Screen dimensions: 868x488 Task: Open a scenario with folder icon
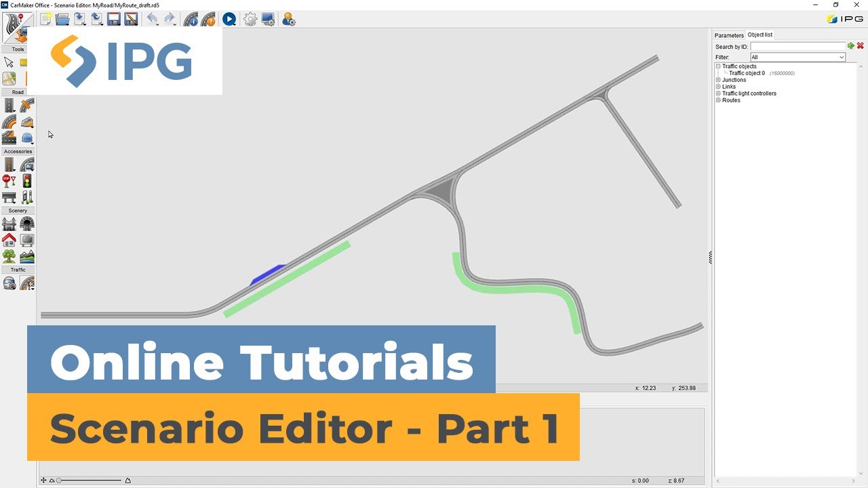pos(62,19)
